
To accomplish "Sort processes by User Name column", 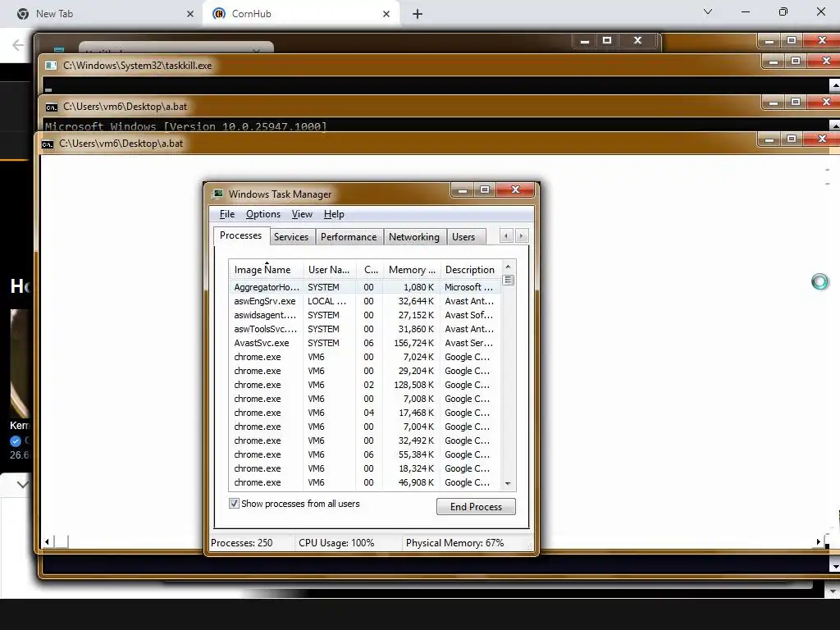I will (330, 269).
